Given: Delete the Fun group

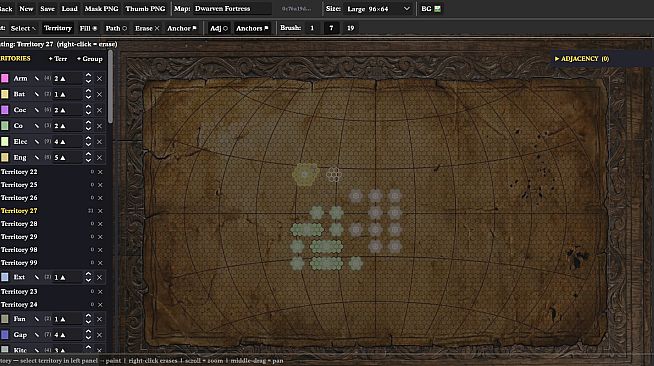Looking at the screenshot, I should (100, 319).
